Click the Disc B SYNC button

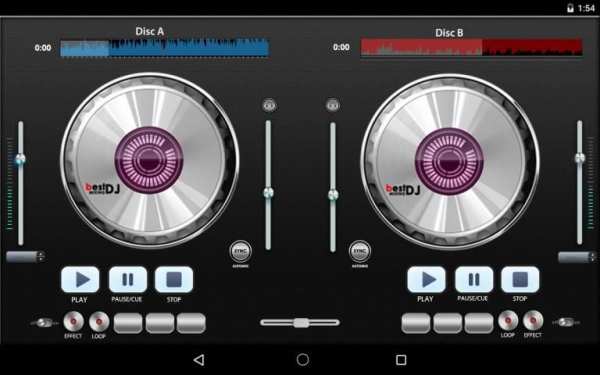360,251
